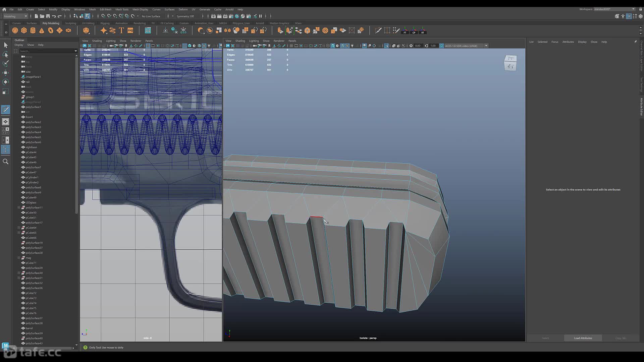644x362 pixels.
Task: Click No Live Surface field
Action: [x=151, y=16]
